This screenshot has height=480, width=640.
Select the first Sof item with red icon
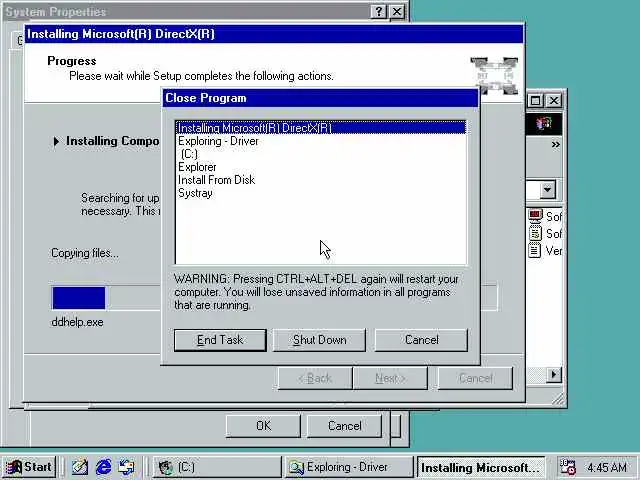click(545, 216)
